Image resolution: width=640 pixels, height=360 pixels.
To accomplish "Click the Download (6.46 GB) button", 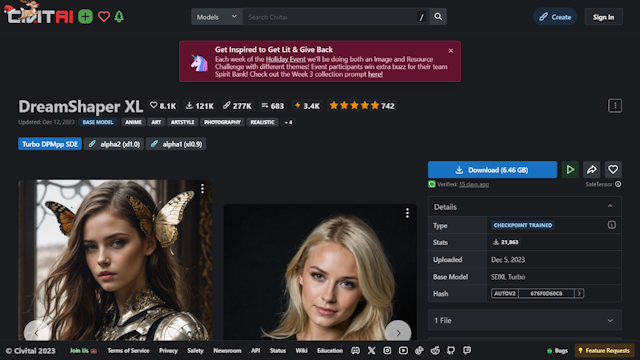I will 492,169.
